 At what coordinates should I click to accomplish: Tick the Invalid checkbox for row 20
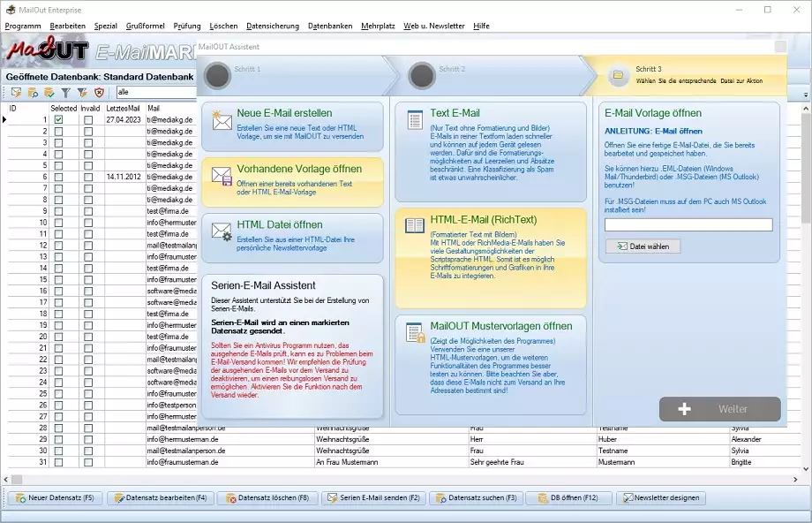click(88, 337)
